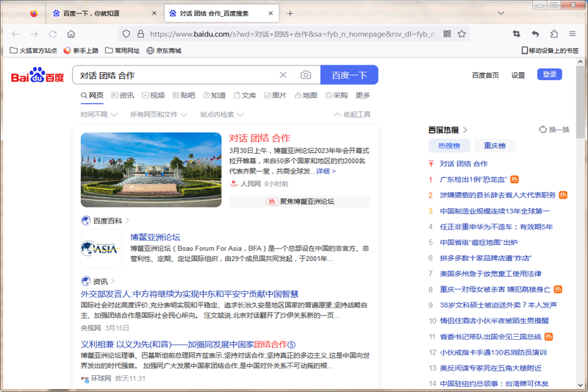Open a new browser tab
The width and height of the screenshot is (588, 392).
[x=290, y=13]
